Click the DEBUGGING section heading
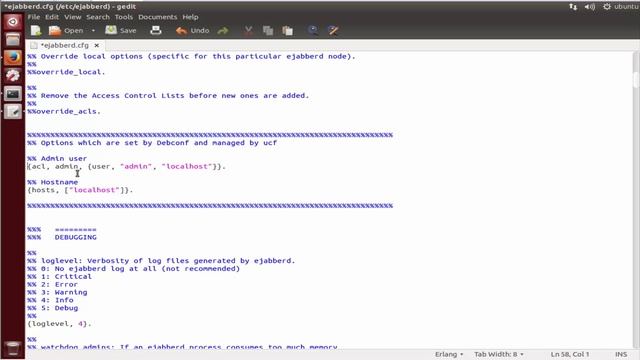The width and height of the screenshot is (640, 360). click(76, 237)
